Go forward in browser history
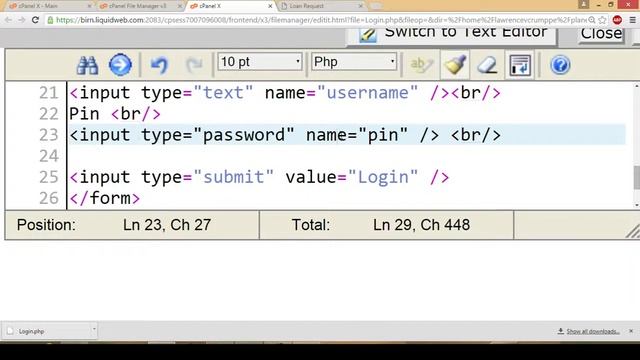Viewport: 640px width, 360px height. (22, 20)
